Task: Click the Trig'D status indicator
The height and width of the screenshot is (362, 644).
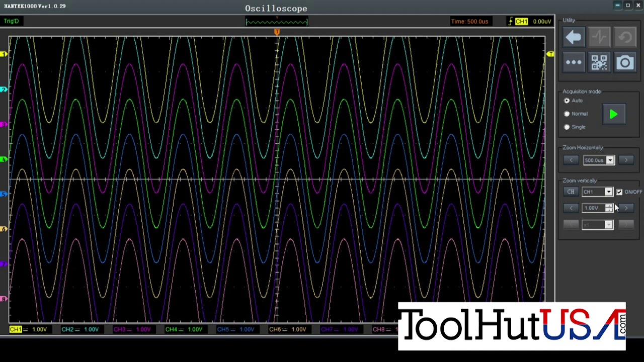Action: point(11,21)
